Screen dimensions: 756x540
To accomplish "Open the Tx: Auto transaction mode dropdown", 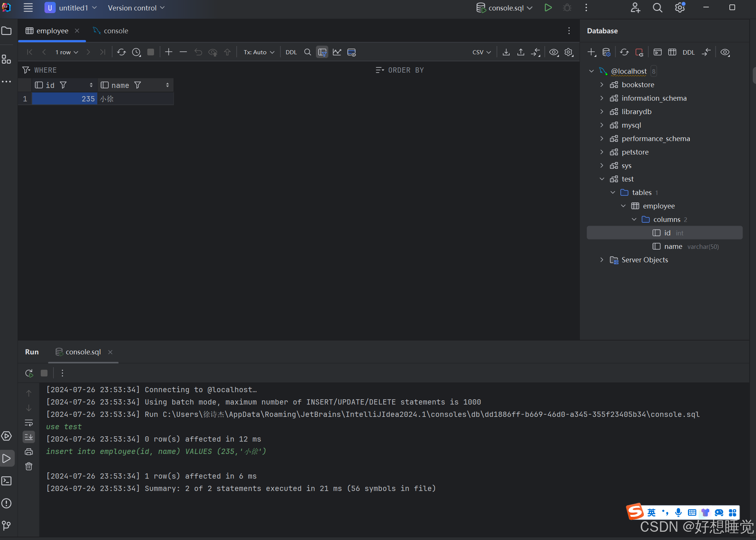I will (x=259, y=52).
